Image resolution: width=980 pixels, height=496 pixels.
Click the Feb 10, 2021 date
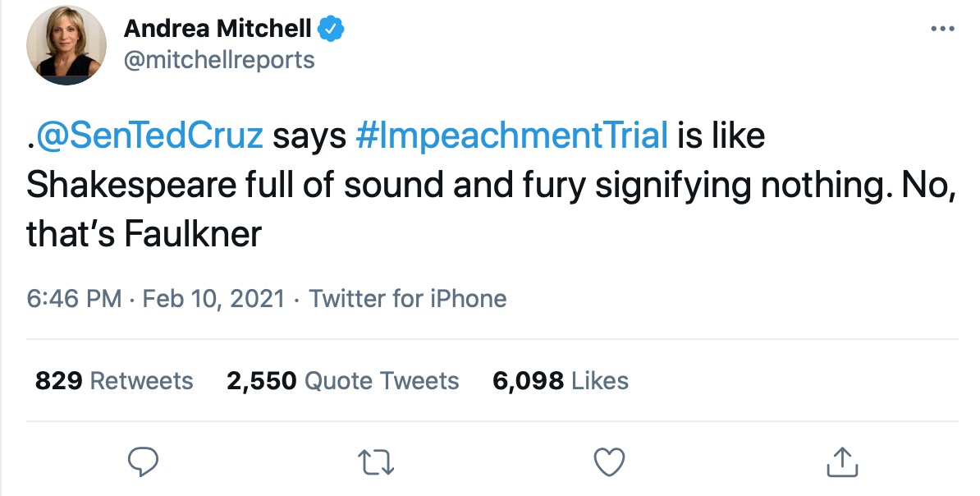click(x=213, y=298)
